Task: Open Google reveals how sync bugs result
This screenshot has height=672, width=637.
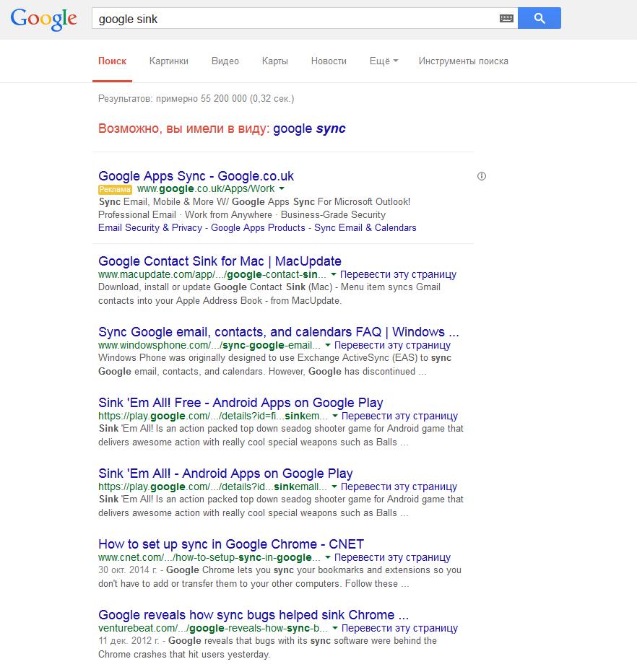Action: [x=253, y=614]
